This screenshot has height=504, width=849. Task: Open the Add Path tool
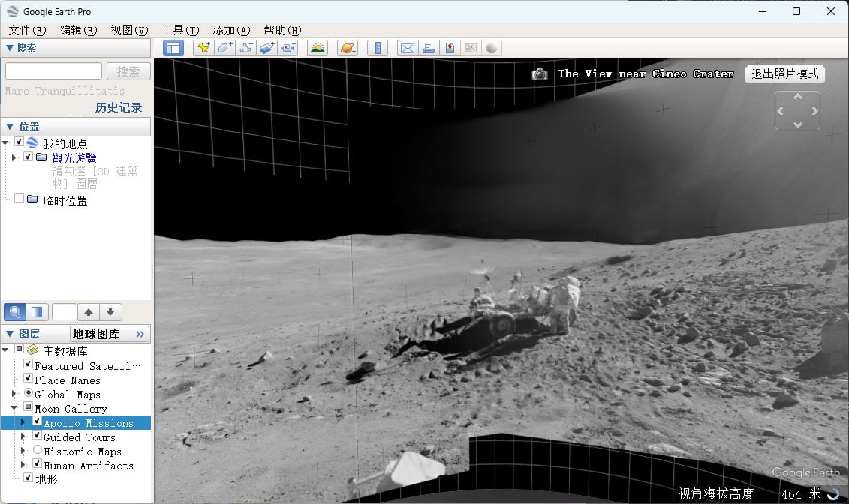point(246,47)
